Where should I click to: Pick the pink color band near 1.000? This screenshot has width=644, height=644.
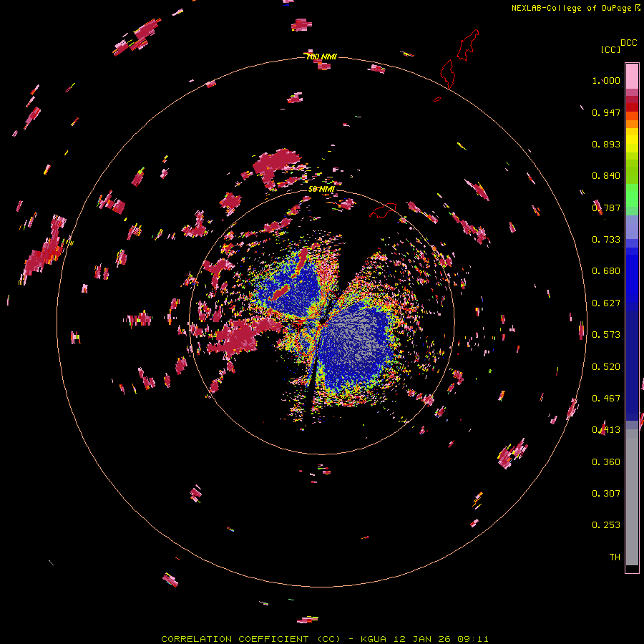[632, 77]
